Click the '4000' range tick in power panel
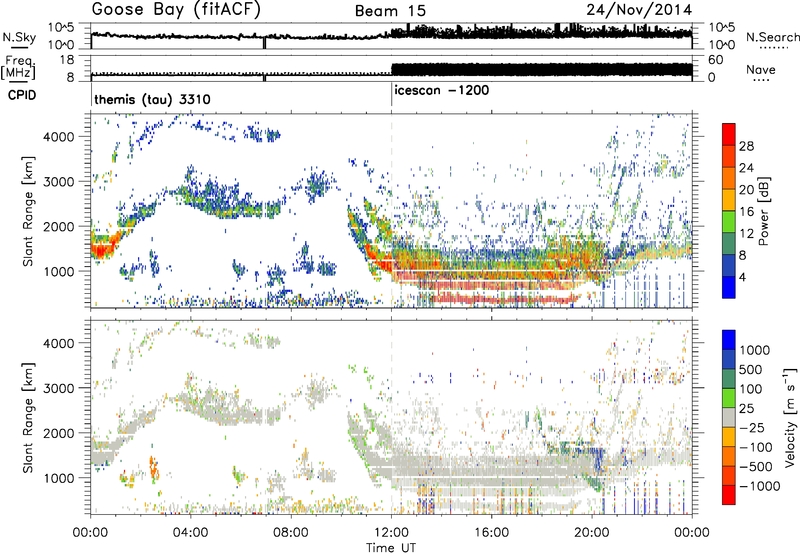This screenshot has height=554, width=800. (x=58, y=136)
